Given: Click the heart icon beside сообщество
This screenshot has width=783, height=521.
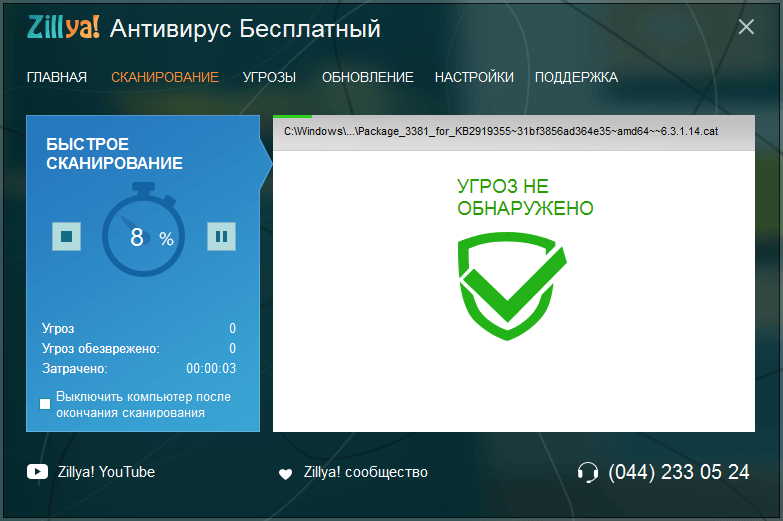Looking at the screenshot, I should point(285,473).
